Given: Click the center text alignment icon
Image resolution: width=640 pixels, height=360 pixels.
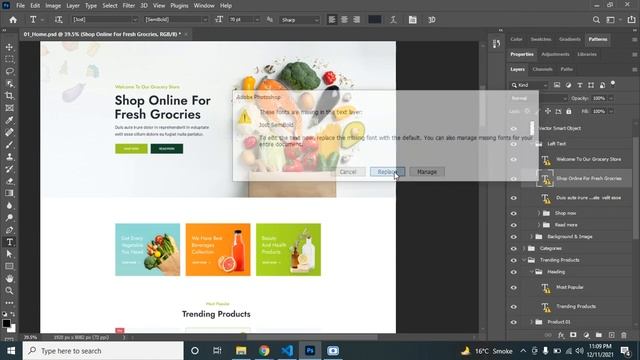Looking at the screenshot, I should pos(344,20).
